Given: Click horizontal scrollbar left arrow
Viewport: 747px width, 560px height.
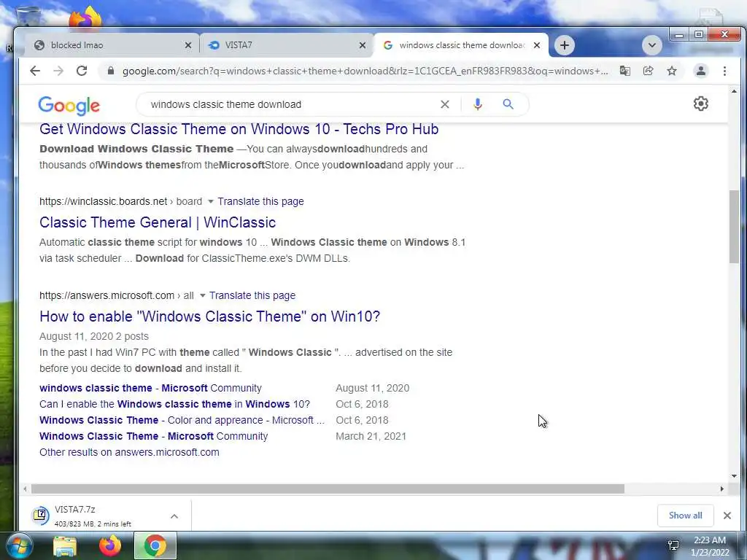Looking at the screenshot, I should [26, 489].
